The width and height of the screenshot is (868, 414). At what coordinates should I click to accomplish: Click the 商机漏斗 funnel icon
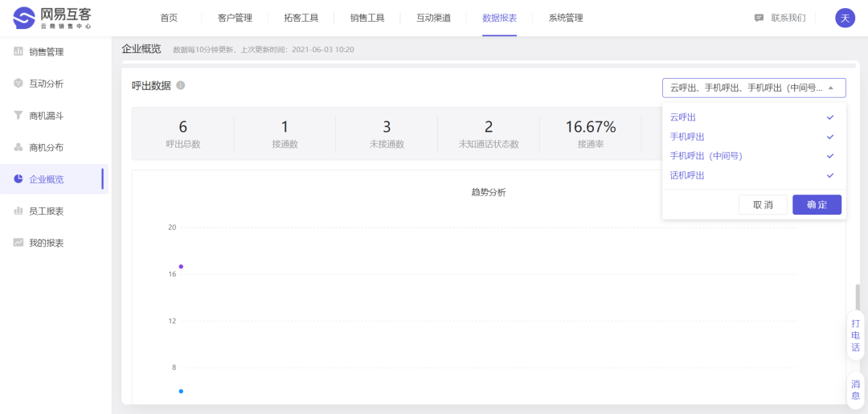click(18, 116)
